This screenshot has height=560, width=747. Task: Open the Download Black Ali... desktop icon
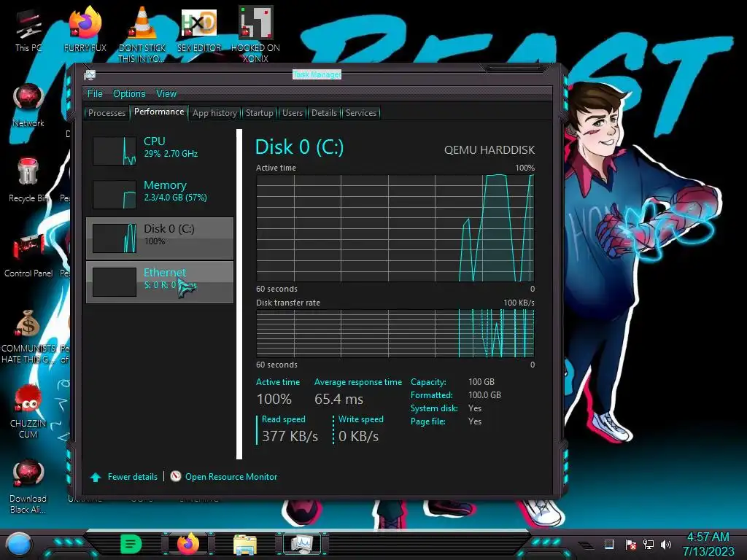(28, 486)
